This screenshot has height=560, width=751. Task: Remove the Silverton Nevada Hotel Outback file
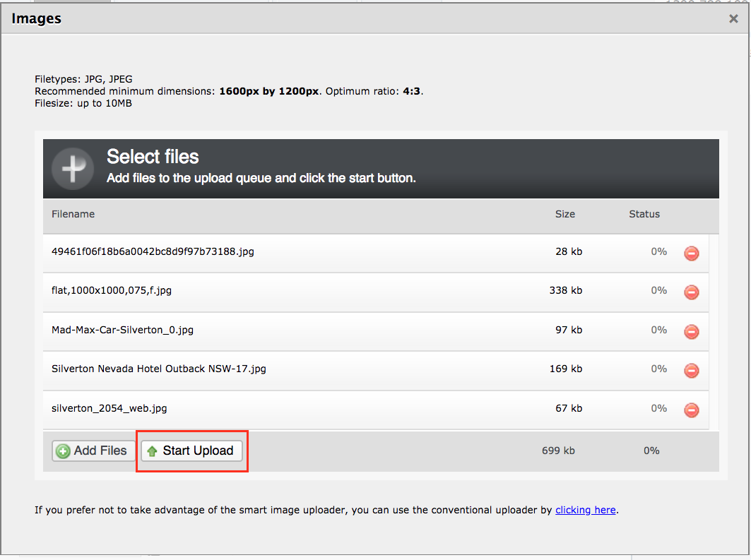692,370
